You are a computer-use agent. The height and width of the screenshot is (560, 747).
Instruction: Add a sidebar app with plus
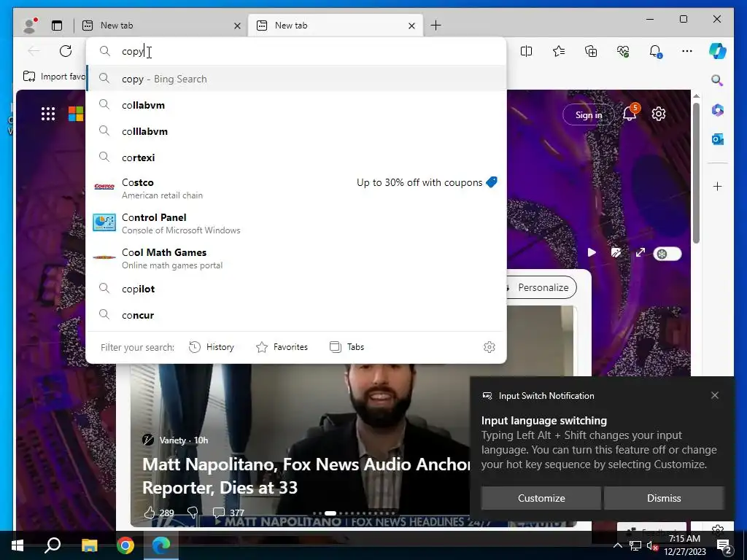click(718, 186)
